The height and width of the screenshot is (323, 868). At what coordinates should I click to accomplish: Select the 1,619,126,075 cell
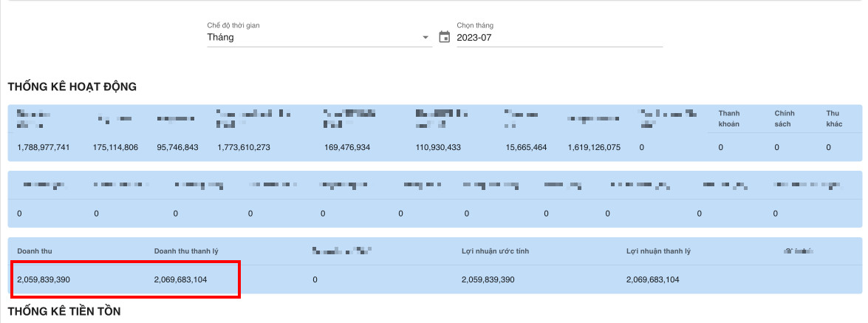pyautogui.click(x=594, y=148)
